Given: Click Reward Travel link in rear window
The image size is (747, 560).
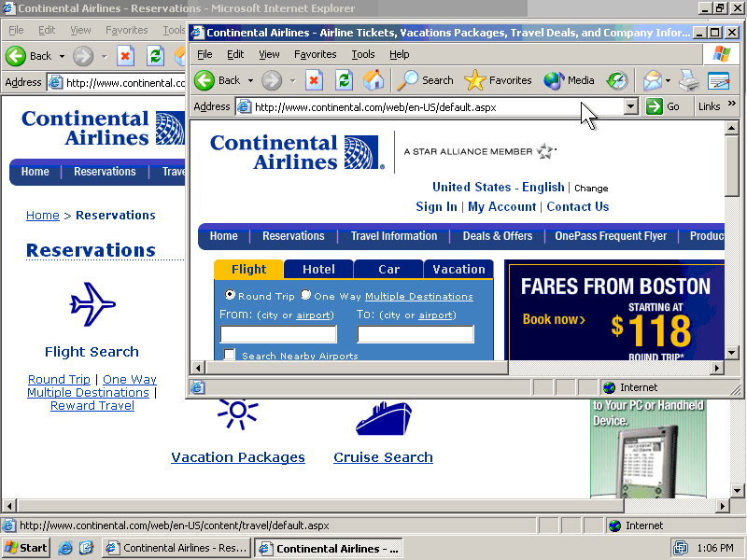Looking at the screenshot, I should (92, 406).
